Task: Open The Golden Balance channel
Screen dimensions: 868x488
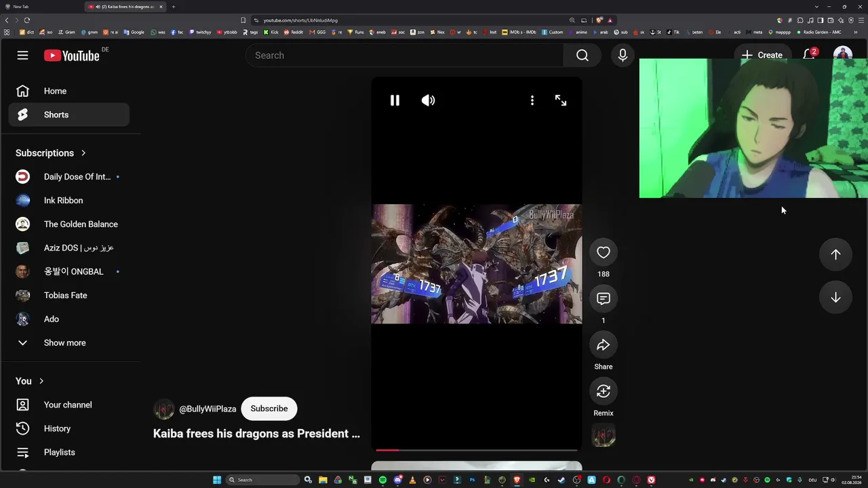Action: click(x=69, y=224)
